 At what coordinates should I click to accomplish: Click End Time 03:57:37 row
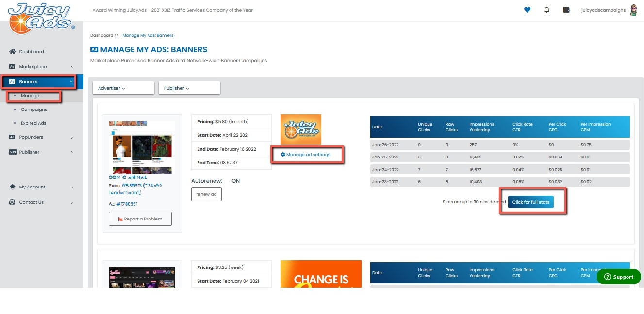231,163
